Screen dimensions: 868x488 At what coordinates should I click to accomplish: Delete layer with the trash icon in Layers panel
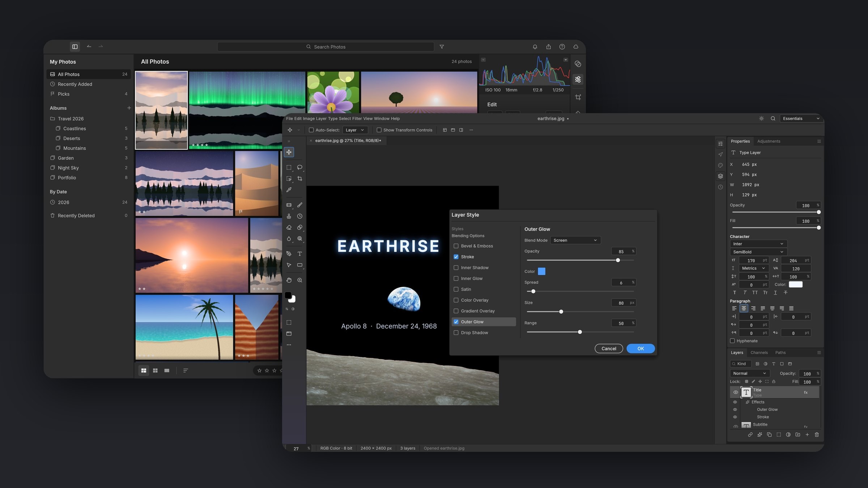tap(817, 435)
